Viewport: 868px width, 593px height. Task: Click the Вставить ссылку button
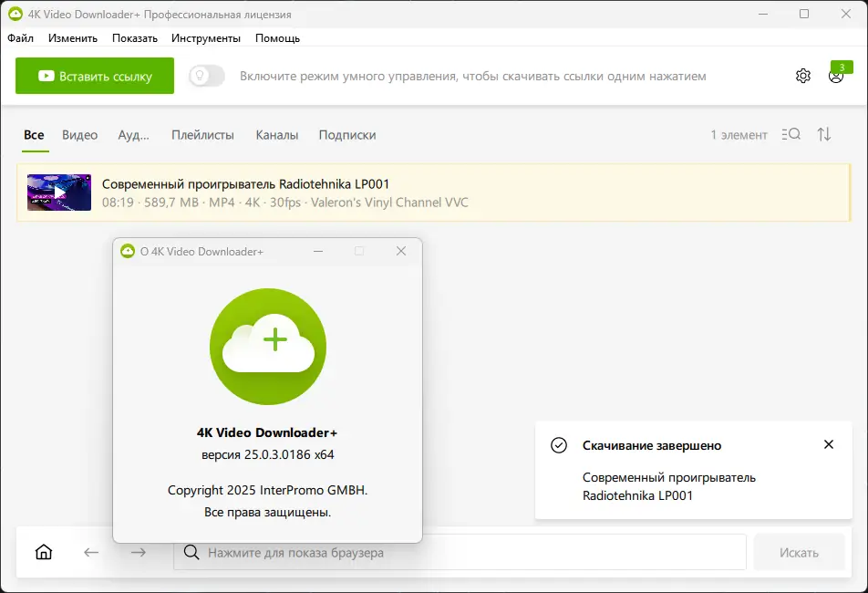[x=95, y=76]
